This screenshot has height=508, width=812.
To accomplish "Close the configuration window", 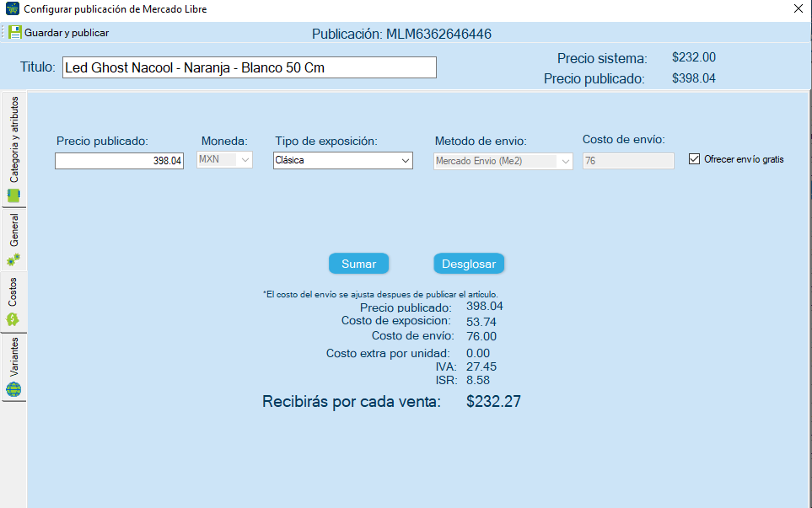I will [798, 8].
